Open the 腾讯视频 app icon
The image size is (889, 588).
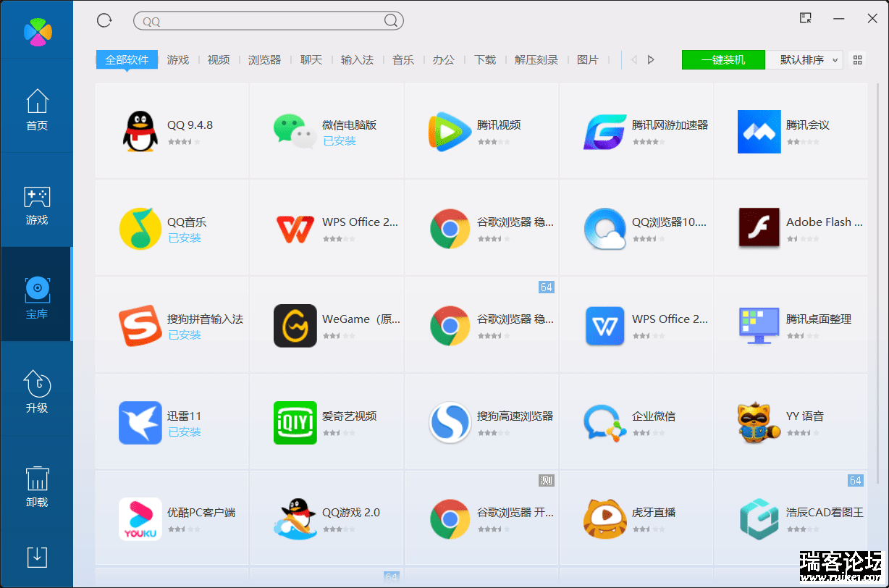[x=450, y=131]
